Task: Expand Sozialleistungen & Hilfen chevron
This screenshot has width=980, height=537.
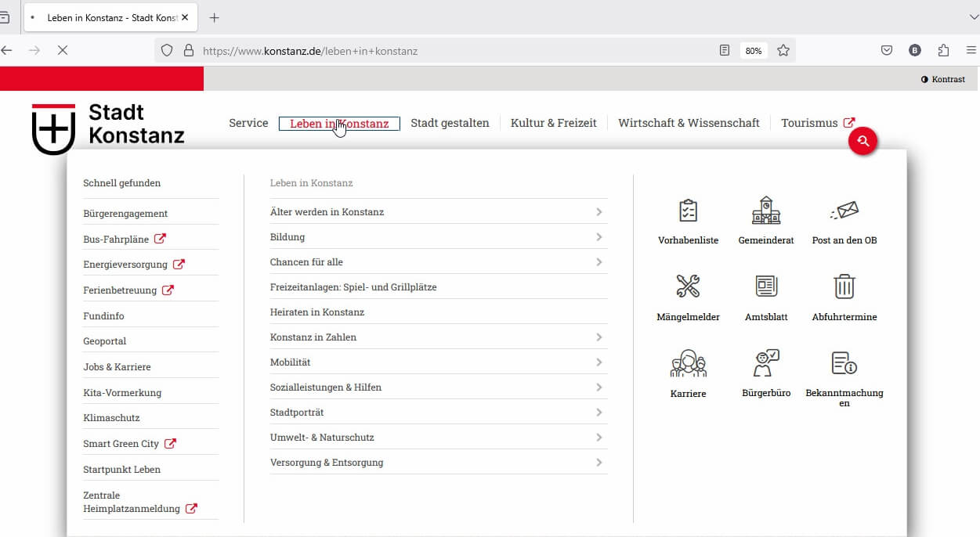Action: coord(598,387)
